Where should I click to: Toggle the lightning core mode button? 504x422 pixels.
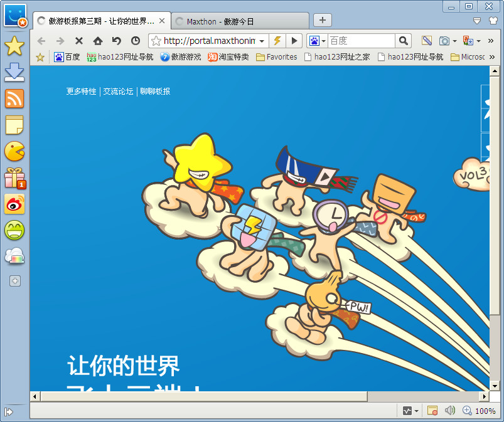pyautogui.click(x=277, y=41)
